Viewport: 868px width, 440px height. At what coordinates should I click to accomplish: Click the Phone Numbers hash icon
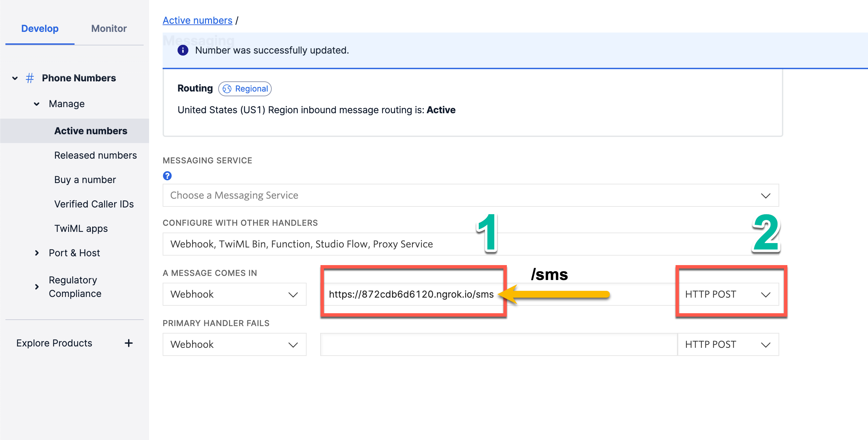[x=30, y=78]
